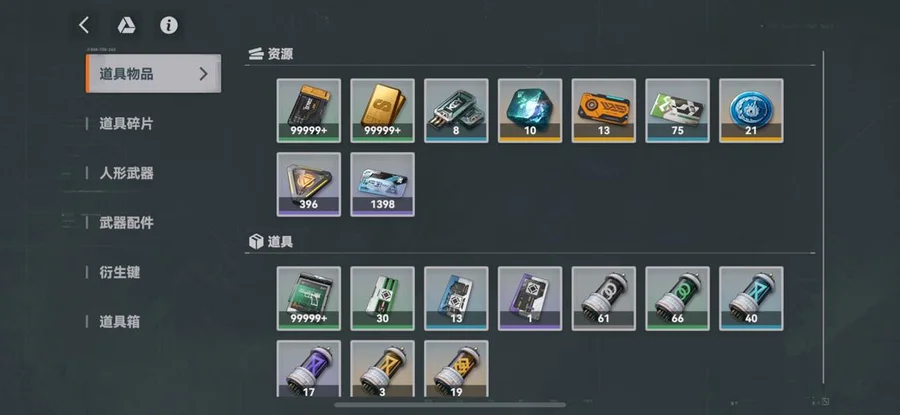Screen dimensions: 900x415
Task: Select the green capsule item with 66
Action: click(677, 298)
